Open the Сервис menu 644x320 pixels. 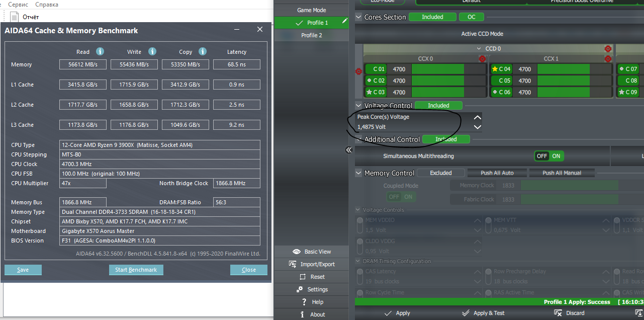tap(18, 5)
